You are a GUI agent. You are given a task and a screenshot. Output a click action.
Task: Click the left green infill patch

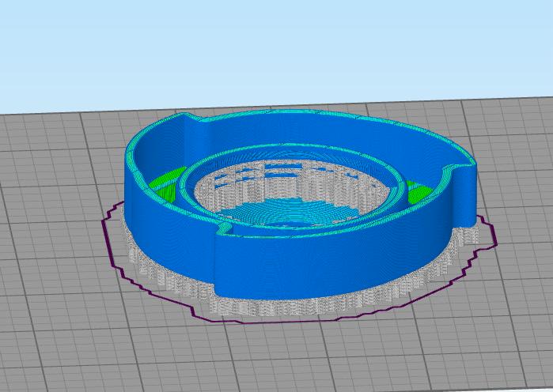(166, 185)
